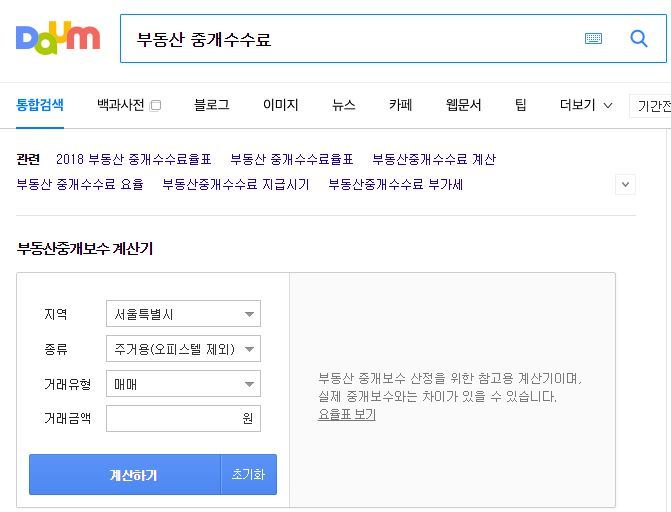Click the 관련 label before related searches

tap(28, 159)
